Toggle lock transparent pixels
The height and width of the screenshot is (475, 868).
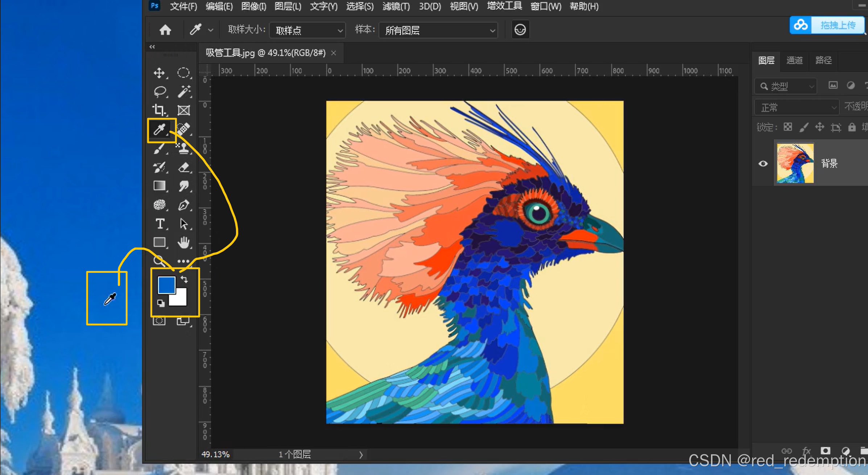(788, 127)
